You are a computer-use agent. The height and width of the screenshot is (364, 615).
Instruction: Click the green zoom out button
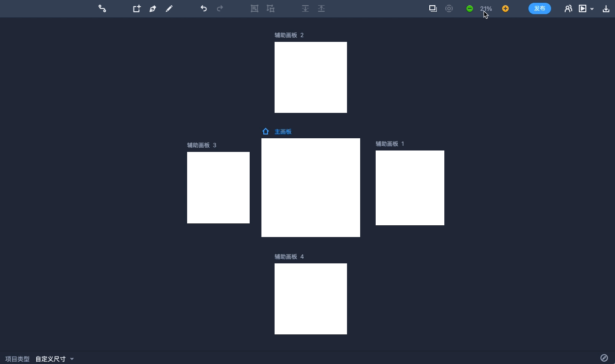pyautogui.click(x=469, y=8)
